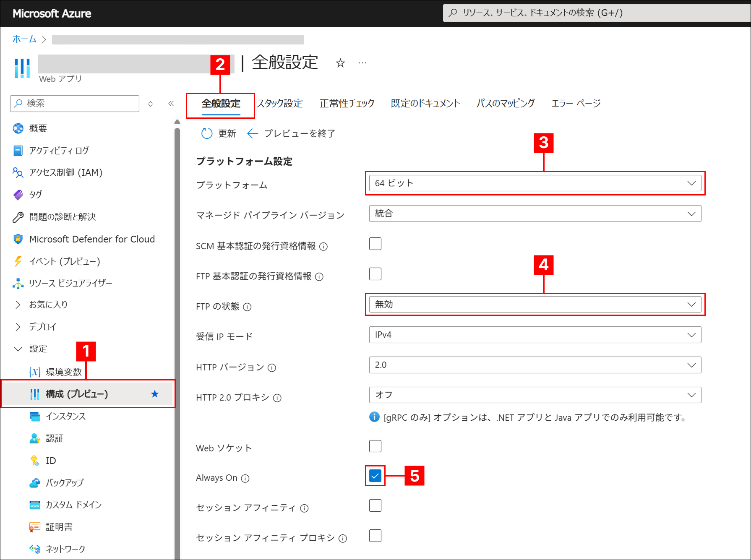Image resolution: width=751 pixels, height=560 pixels.
Task: Open the HTTP 2.0 プロキシ オフ dropdown
Action: 535,395
